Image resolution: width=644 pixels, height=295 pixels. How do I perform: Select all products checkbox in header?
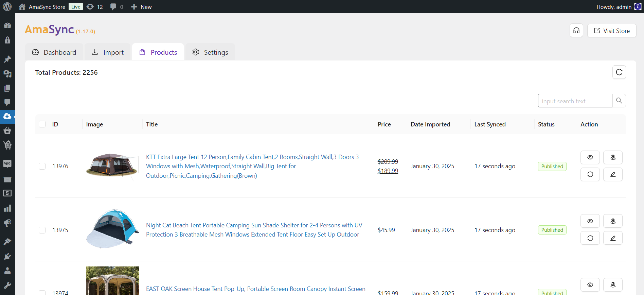(42, 124)
